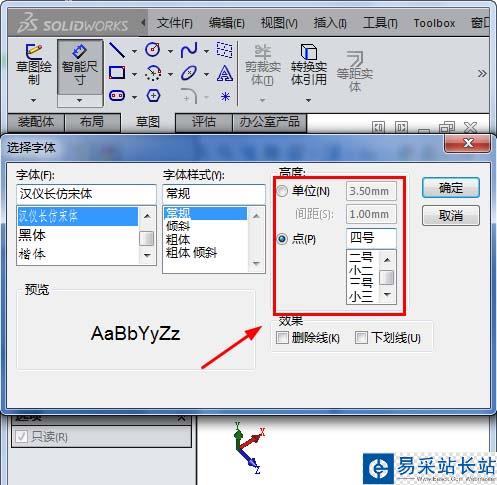Click the 等距实体 offset entities tool
This screenshot has width=497, height=485.
point(355,71)
